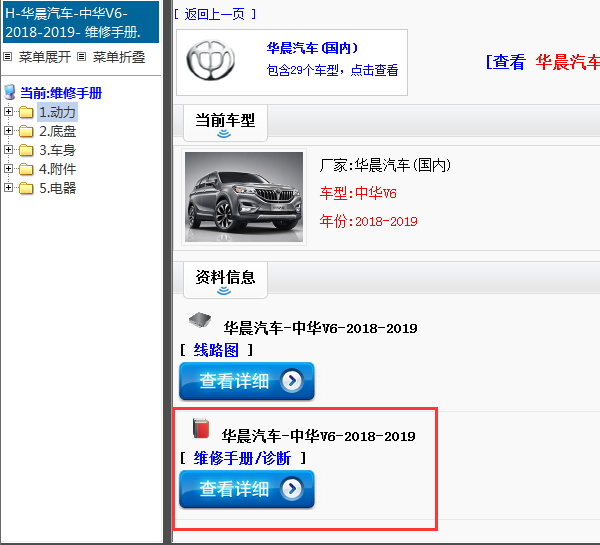The image size is (600, 545).
Task: Click the computer icon beside 当前:维修手册
Action: [10, 93]
